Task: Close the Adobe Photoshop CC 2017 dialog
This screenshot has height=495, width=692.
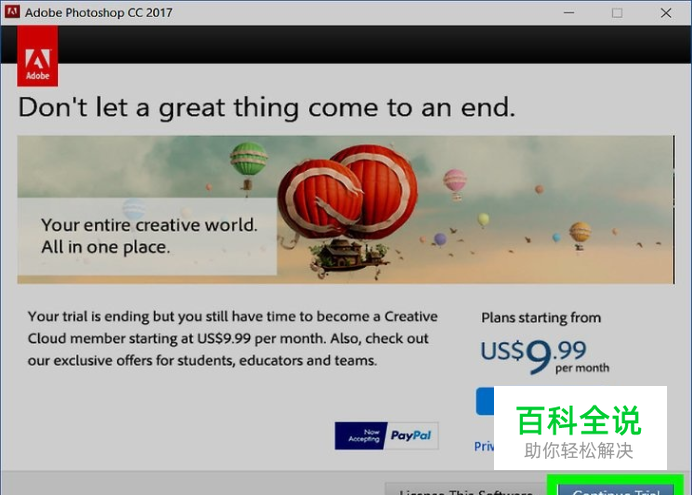Action: [666, 12]
